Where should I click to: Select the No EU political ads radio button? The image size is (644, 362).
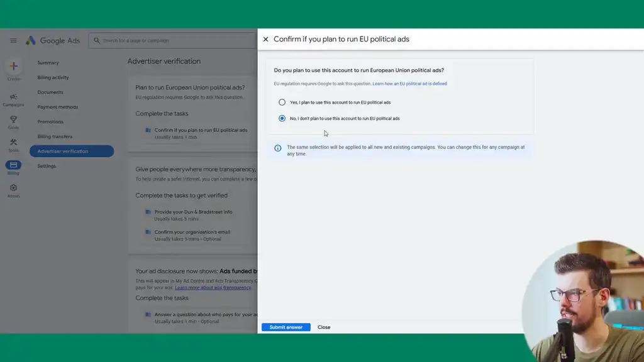click(x=281, y=118)
